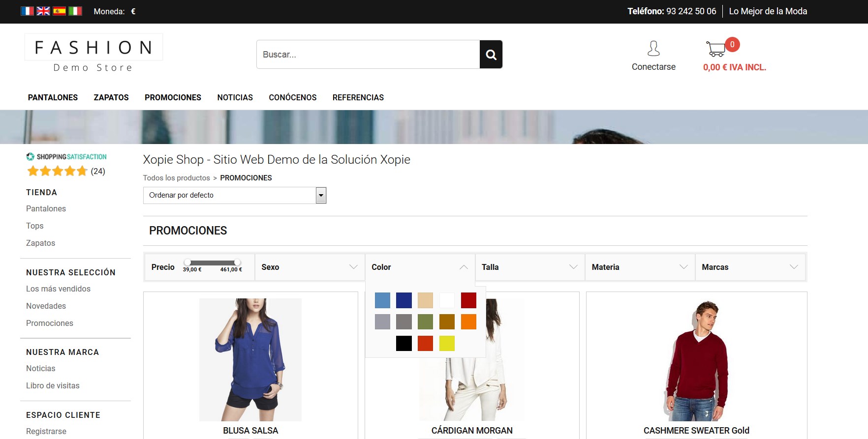Viewport: 868px width, 439px height.
Task: Open the shopping cart icon
Action: [716, 49]
